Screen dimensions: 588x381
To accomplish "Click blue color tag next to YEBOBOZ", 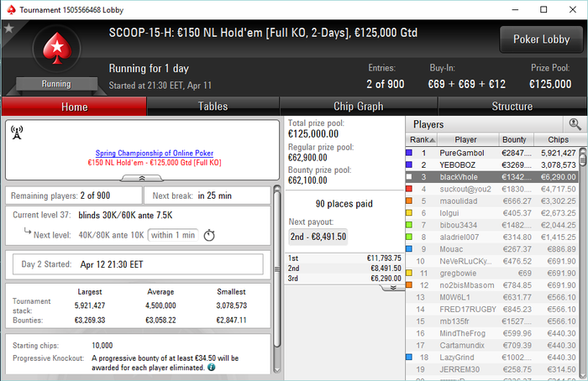I will coord(409,164).
